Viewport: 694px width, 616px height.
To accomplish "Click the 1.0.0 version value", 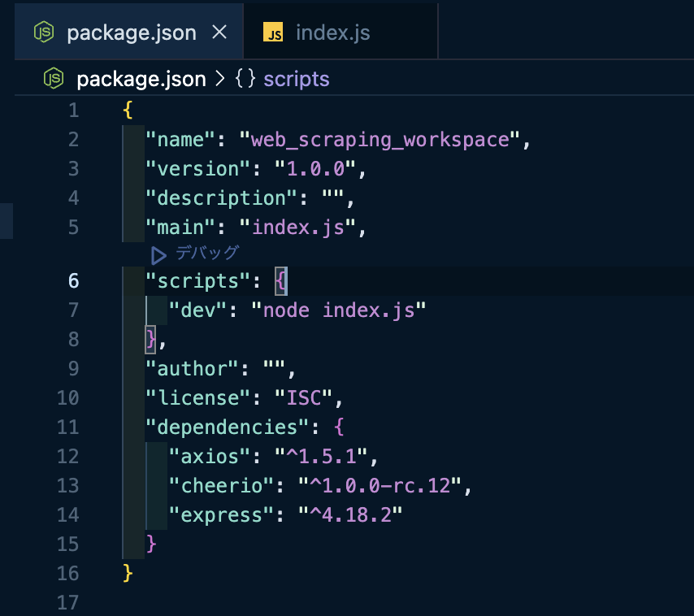I will [315, 169].
